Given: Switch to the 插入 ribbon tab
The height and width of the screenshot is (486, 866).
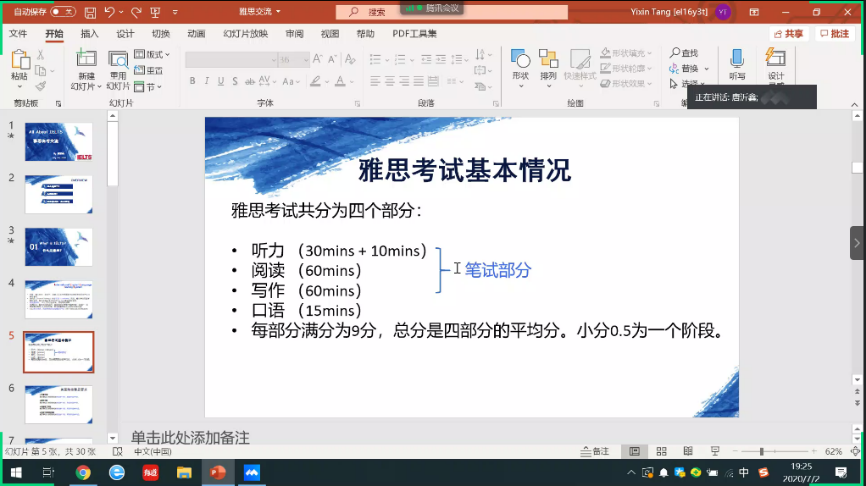Looking at the screenshot, I should coord(89,34).
